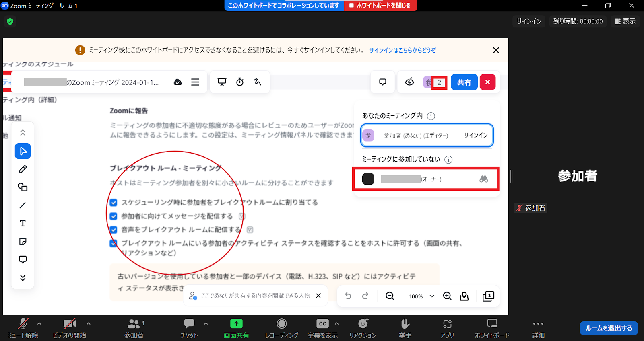
Task: Select the shapes tool
Action: tap(23, 187)
